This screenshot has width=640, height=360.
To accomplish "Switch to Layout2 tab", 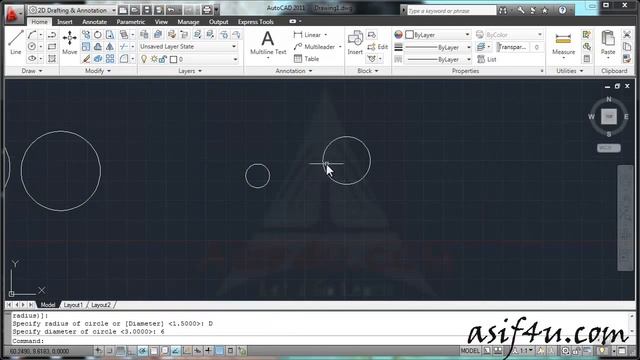I will [101, 305].
